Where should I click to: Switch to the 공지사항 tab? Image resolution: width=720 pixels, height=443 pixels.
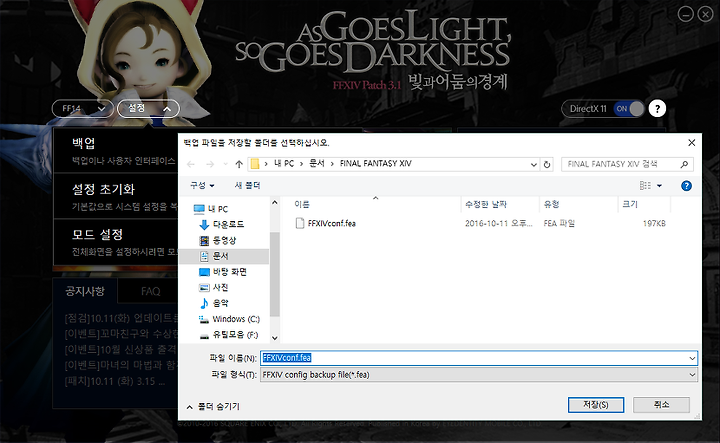pyautogui.click(x=85, y=291)
